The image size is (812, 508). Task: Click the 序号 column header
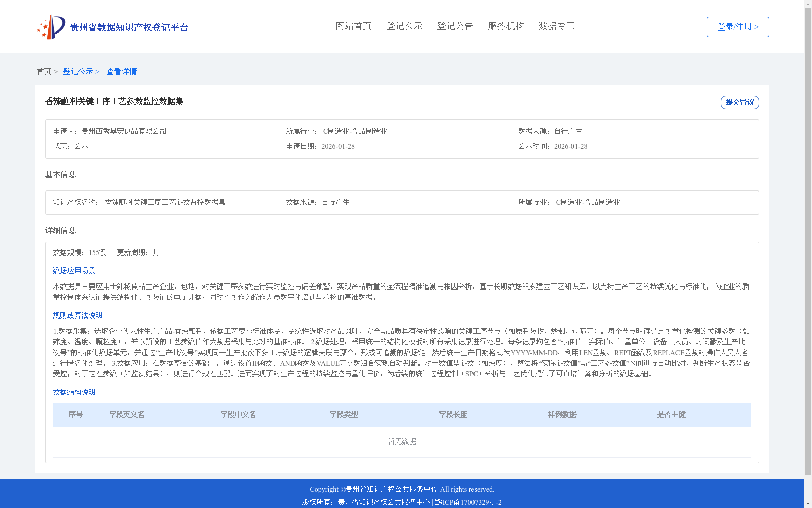[75, 415]
